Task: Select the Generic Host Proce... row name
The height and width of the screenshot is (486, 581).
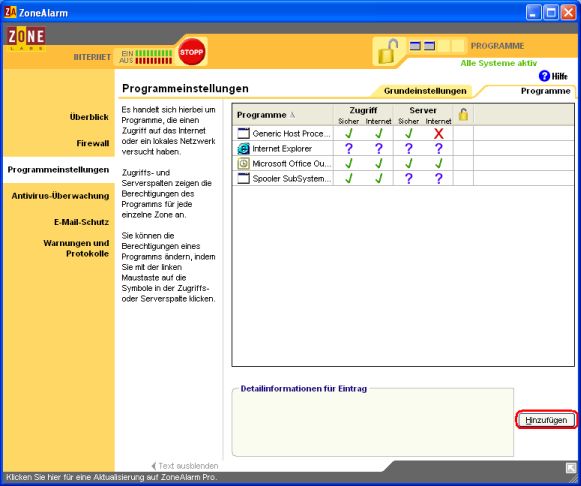Action: click(291, 133)
